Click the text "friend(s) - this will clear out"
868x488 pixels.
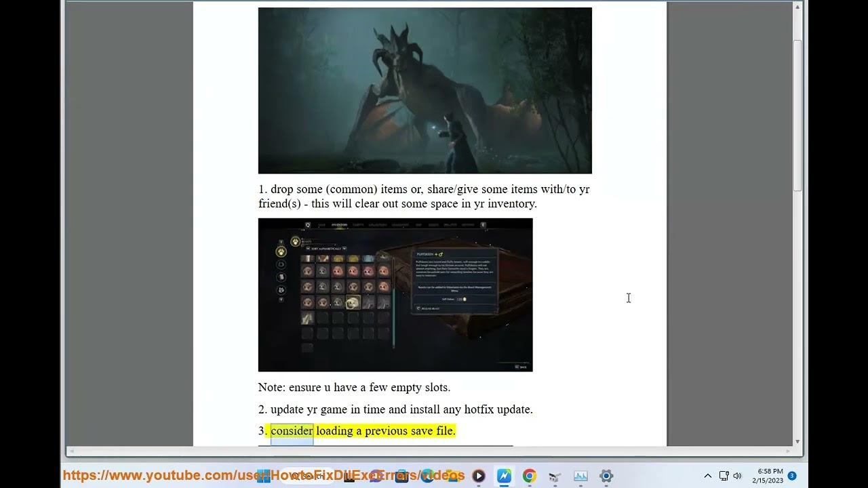point(328,203)
